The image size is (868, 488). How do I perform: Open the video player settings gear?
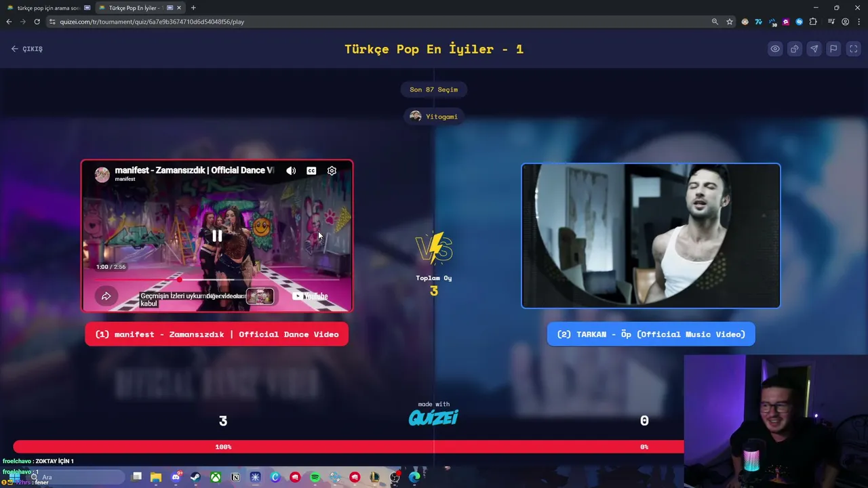[x=332, y=171]
